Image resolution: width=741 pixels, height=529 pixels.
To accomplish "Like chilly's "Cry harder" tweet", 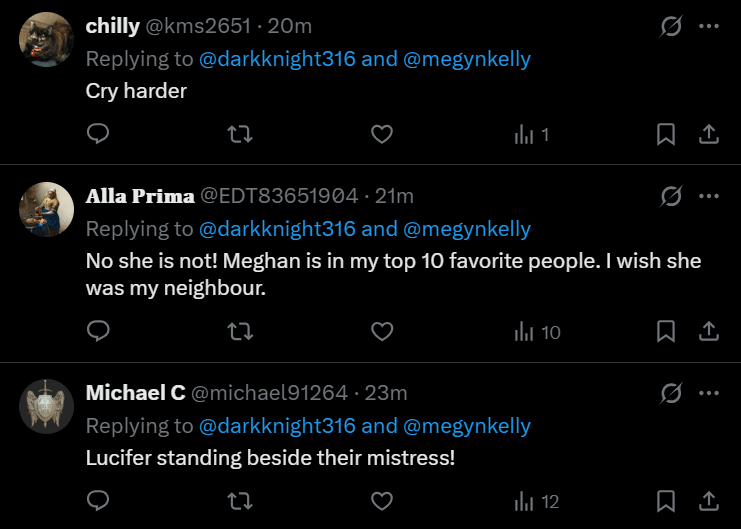I will [x=381, y=134].
